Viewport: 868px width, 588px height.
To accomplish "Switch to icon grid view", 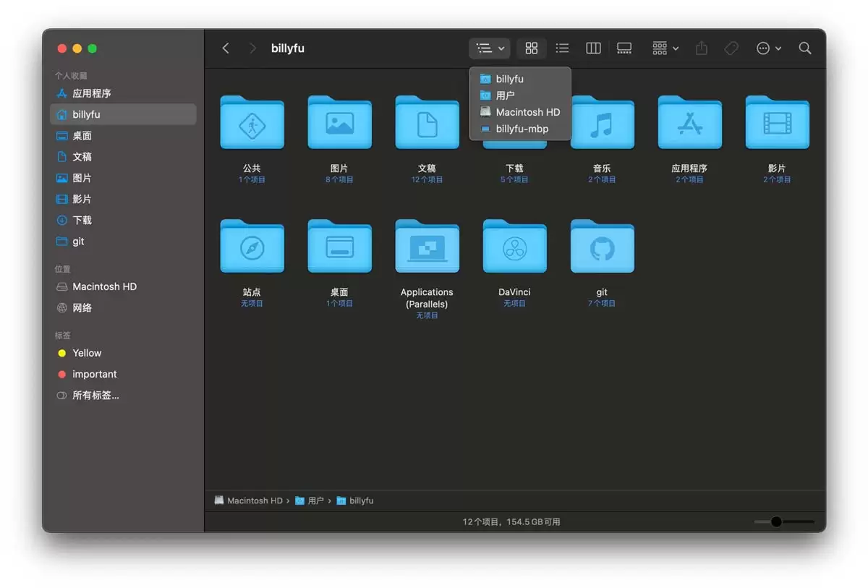I will coord(532,48).
